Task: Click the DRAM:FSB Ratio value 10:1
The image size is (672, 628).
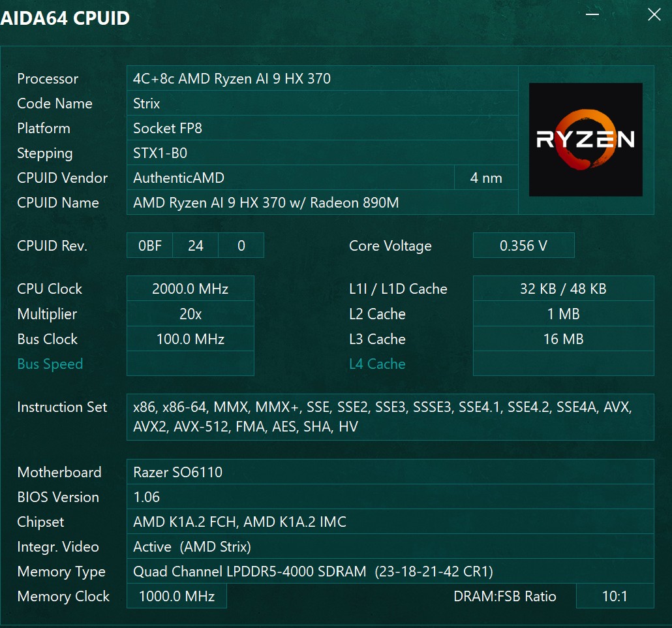Action: [615, 596]
